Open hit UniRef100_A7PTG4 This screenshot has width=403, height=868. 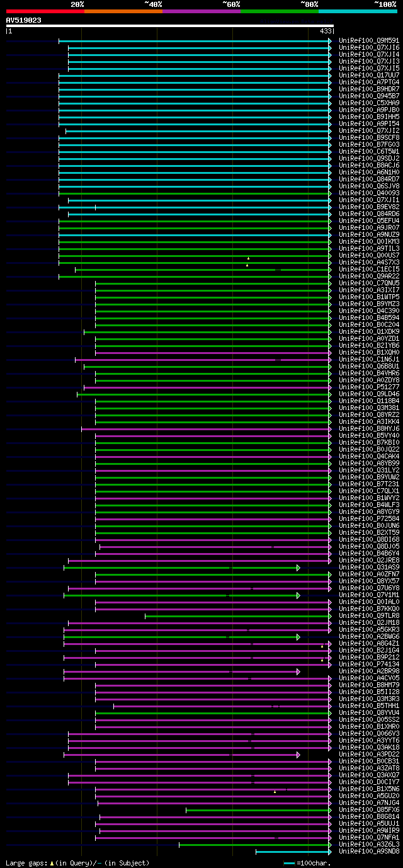coord(369,83)
